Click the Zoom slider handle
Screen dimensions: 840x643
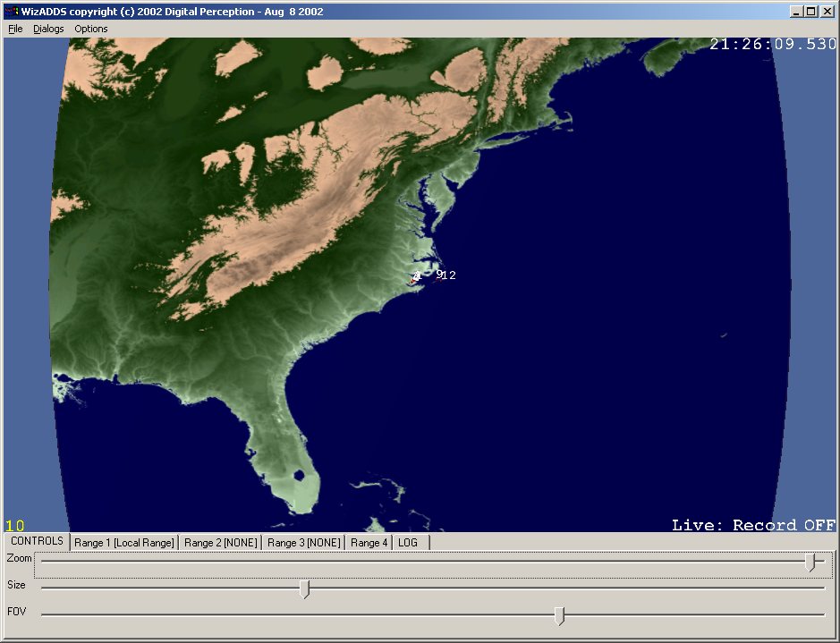810,563
